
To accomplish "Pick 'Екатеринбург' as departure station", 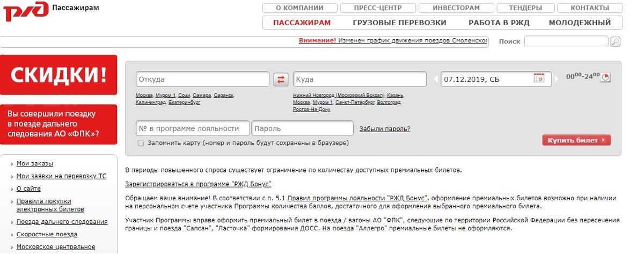I will click(184, 102).
